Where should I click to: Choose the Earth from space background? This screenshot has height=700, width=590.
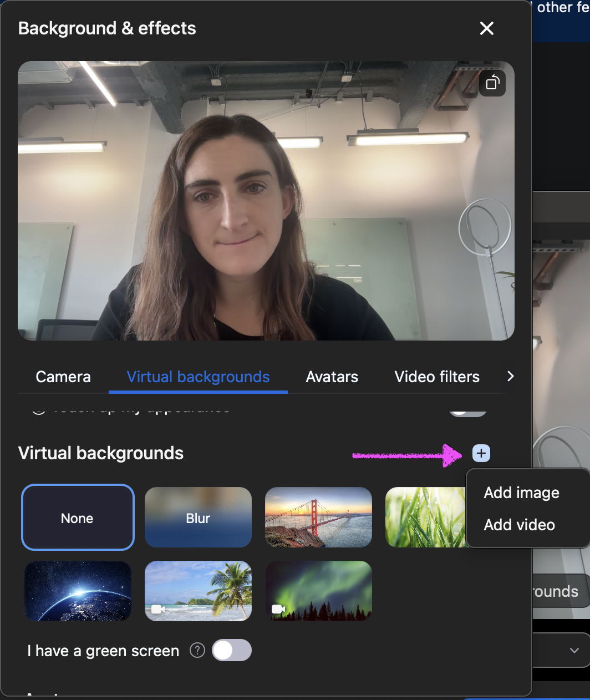[x=78, y=591]
